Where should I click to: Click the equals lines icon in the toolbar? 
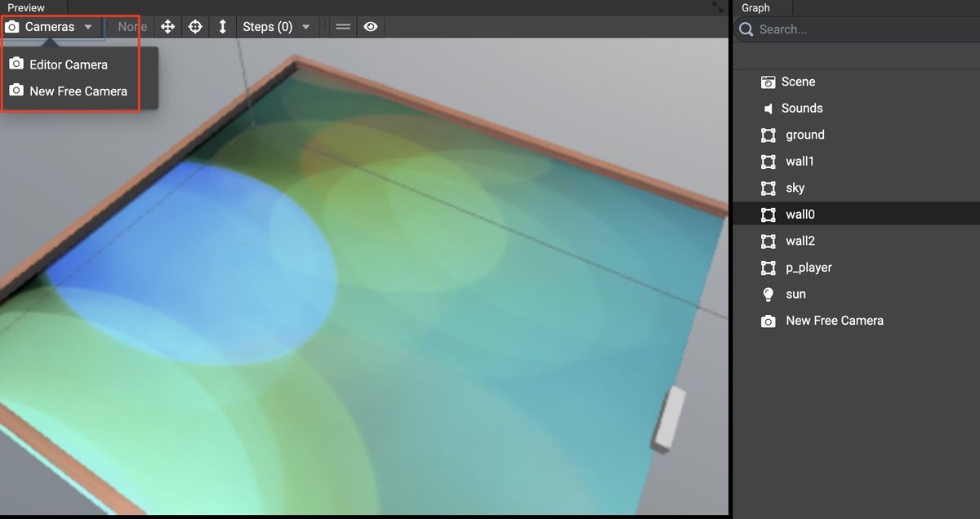342,26
